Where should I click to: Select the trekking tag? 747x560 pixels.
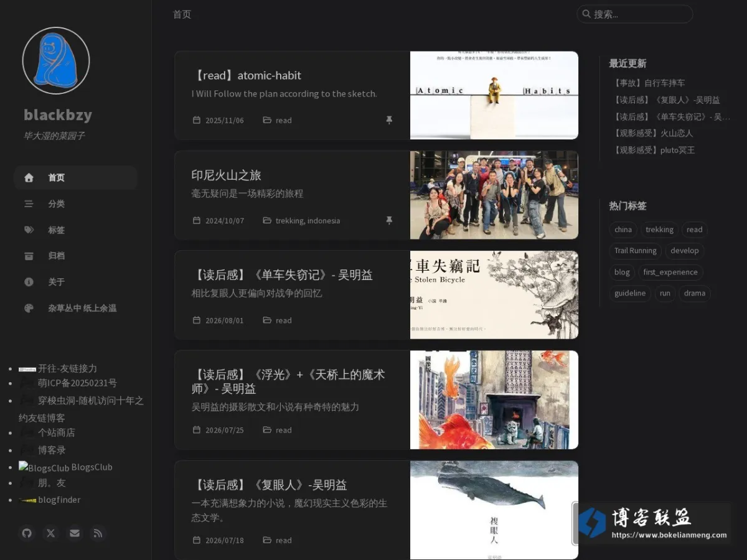[x=659, y=230]
